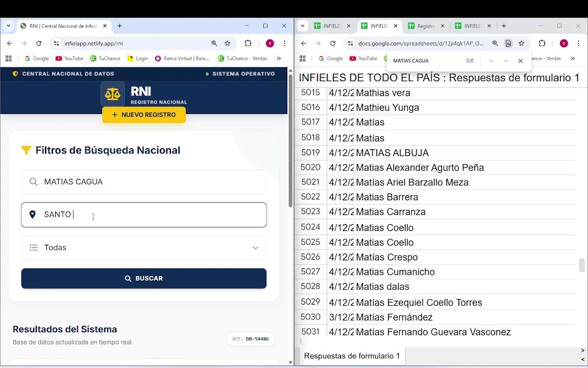
Task: Click REF DB-54486 badge
Action: [251, 339]
